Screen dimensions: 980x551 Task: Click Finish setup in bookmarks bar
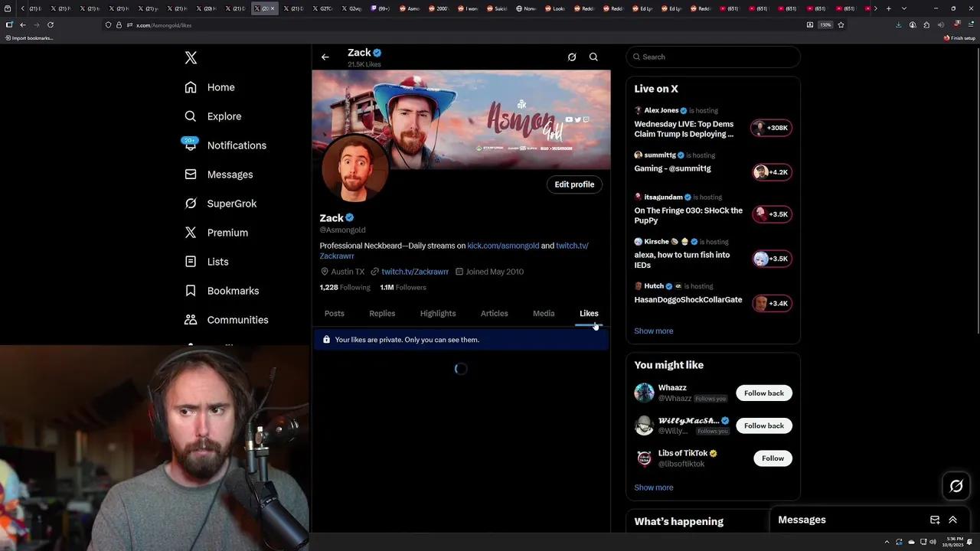959,37
